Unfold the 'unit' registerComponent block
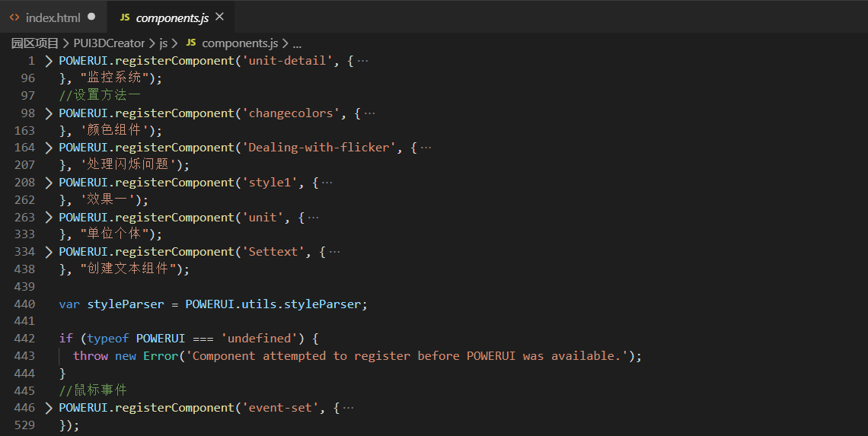 point(49,218)
